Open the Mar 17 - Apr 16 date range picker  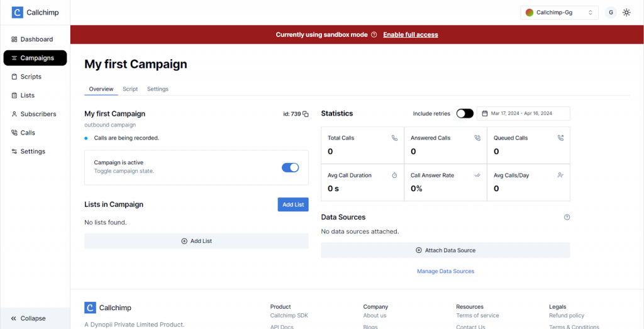point(523,113)
